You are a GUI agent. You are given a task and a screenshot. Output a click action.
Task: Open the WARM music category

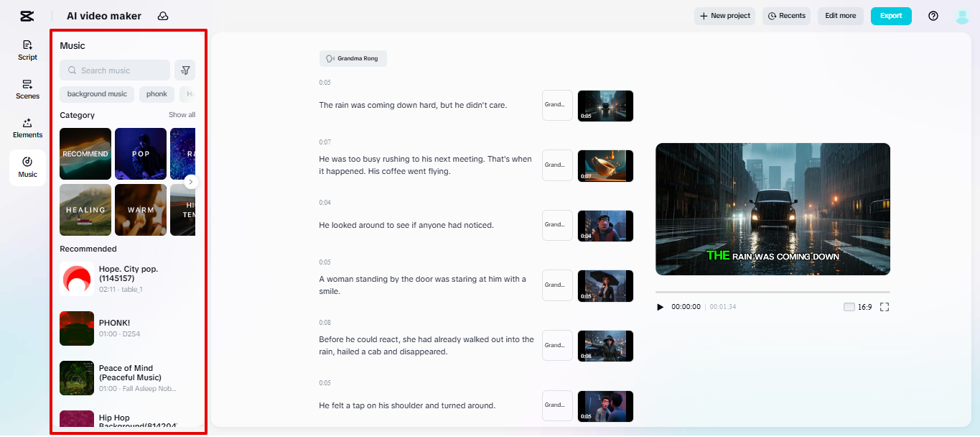(x=141, y=210)
